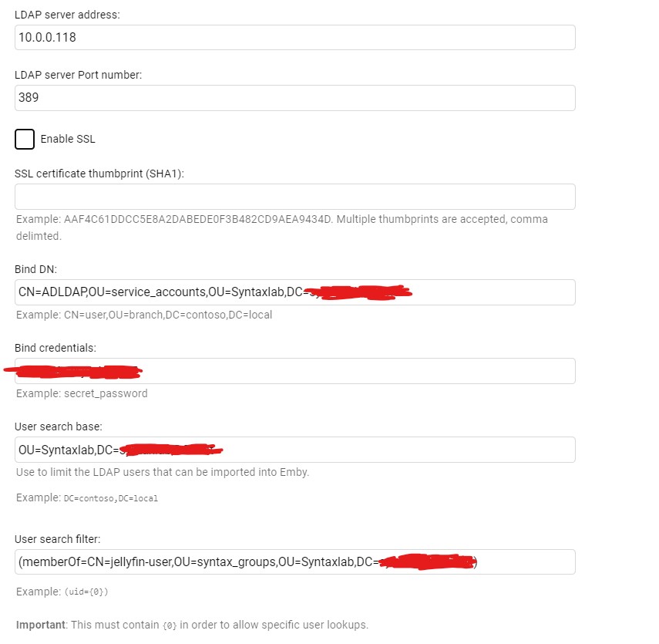Enable the SSL checkbox
The width and height of the screenshot is (659, 644).
pyautogui.click(x=25, y=140)
